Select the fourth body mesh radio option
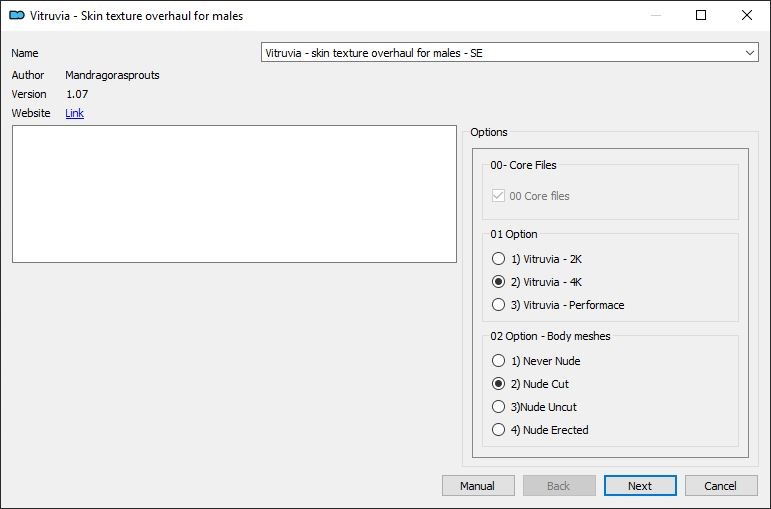Image resolution: width=771 pixels, height=509 pixels. pyautogui.click(x=498, y=430)
